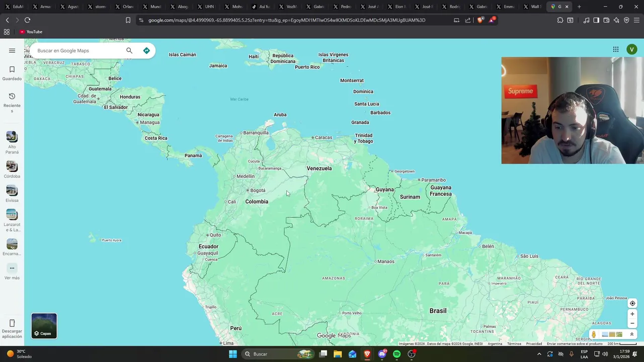Click Privacidad link in map footer
This screenshot has height=362, width=644.
[x=534, y=344]
